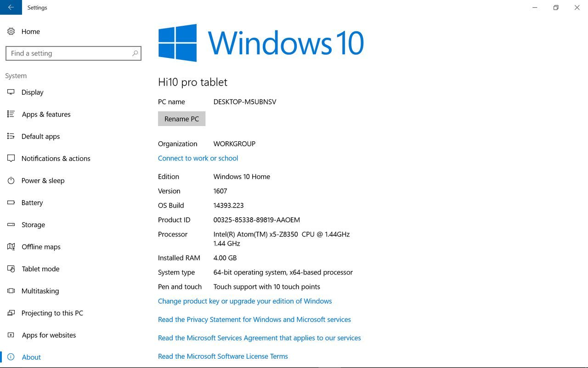The width and height of the screenshot is (588, 368).
Task: Open Connect to work or school link
Action: [198, 158]
